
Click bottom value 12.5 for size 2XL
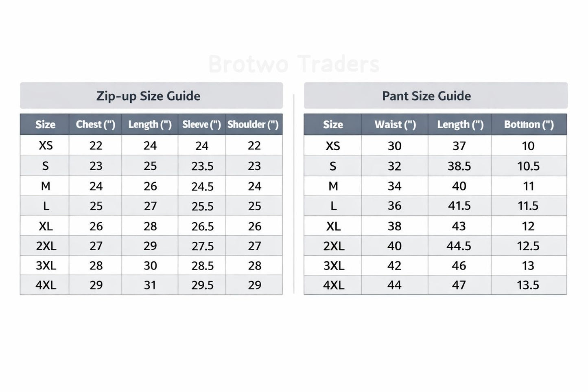(528, 246)
